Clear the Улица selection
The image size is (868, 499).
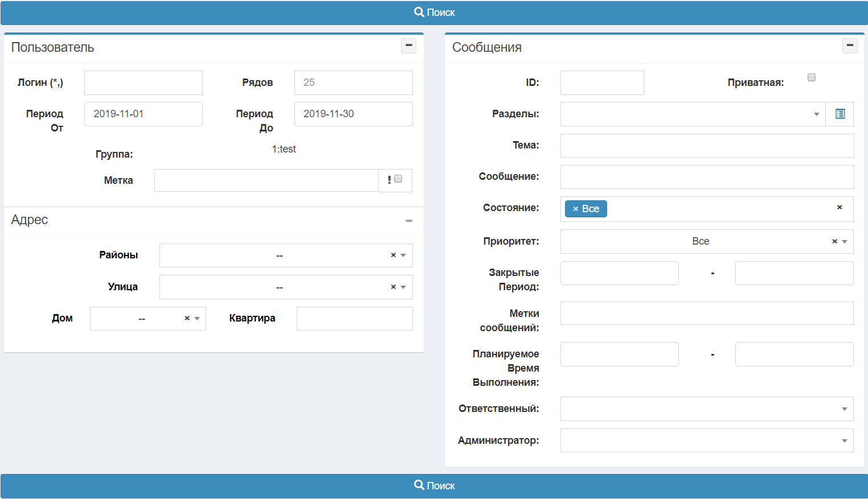(x=393, y=287)
